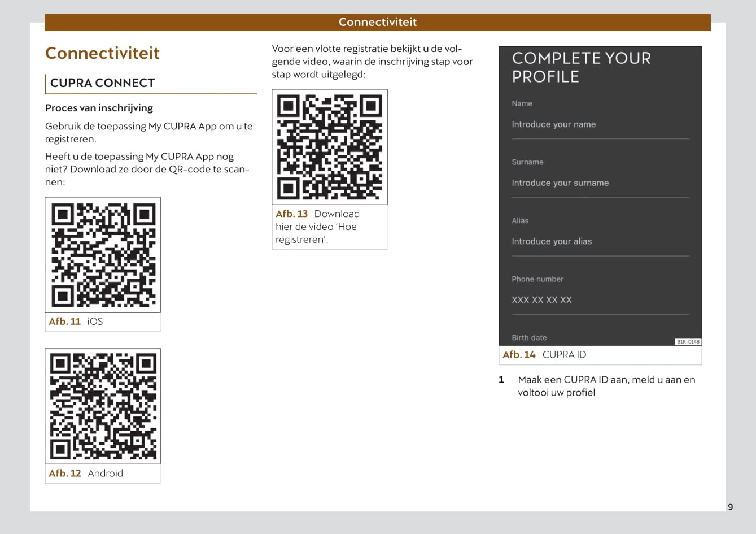Click the Birth date label
Screen dimensions: 756x534
click(529, 337)
